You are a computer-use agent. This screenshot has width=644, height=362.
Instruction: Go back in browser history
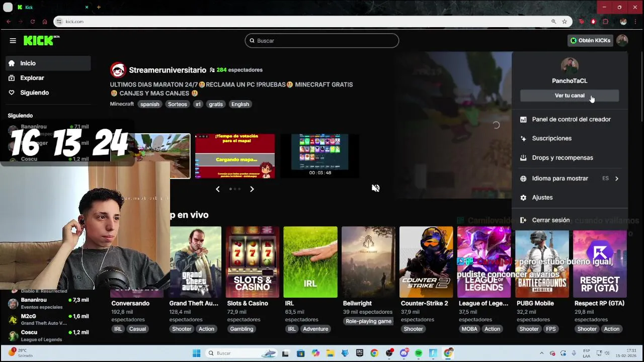pyautogui.click(x=9, y=22)
